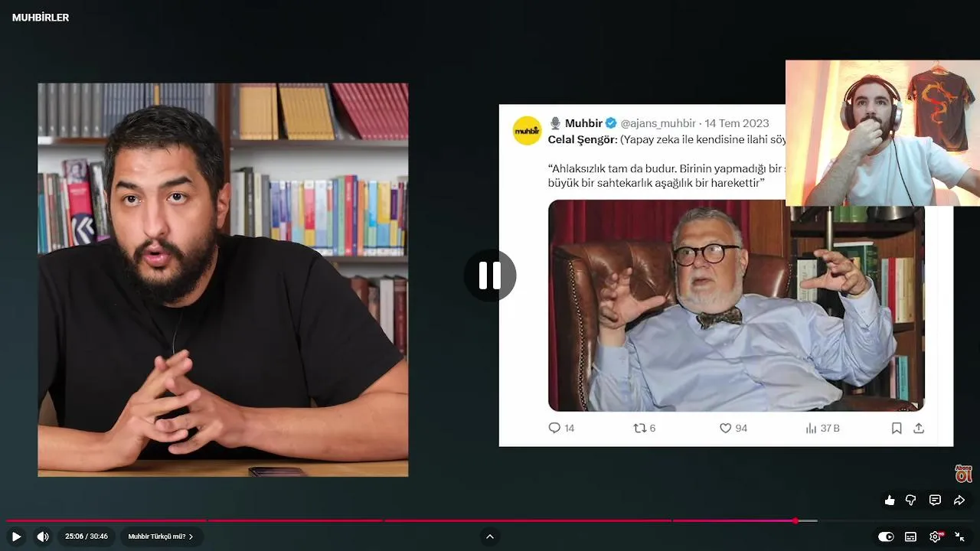
Task: Click the Abone Ol channel watermark
Action: (963, 474)
